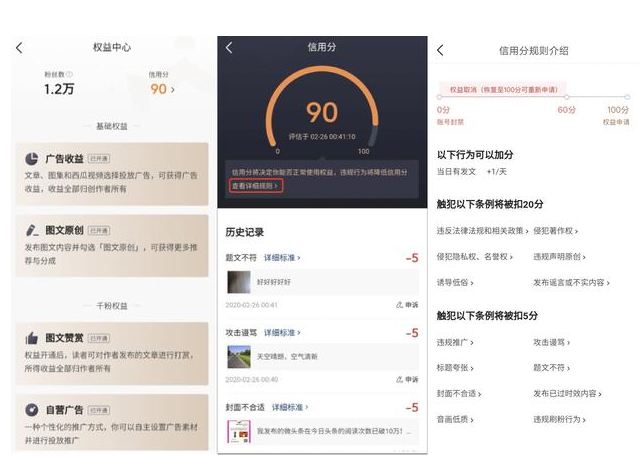Screen dimensions: 644x456
Task: Open the 自营广告 benefit card
Action: pos(112,422)
